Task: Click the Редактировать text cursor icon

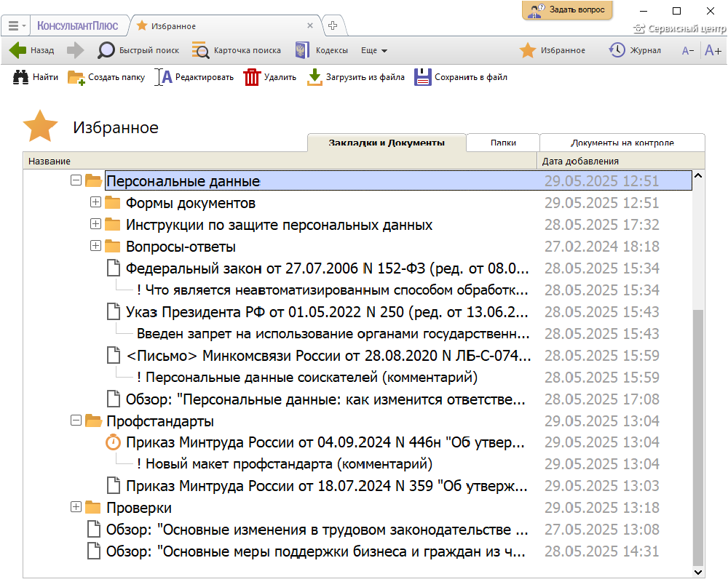Action: tap(163, 77)
